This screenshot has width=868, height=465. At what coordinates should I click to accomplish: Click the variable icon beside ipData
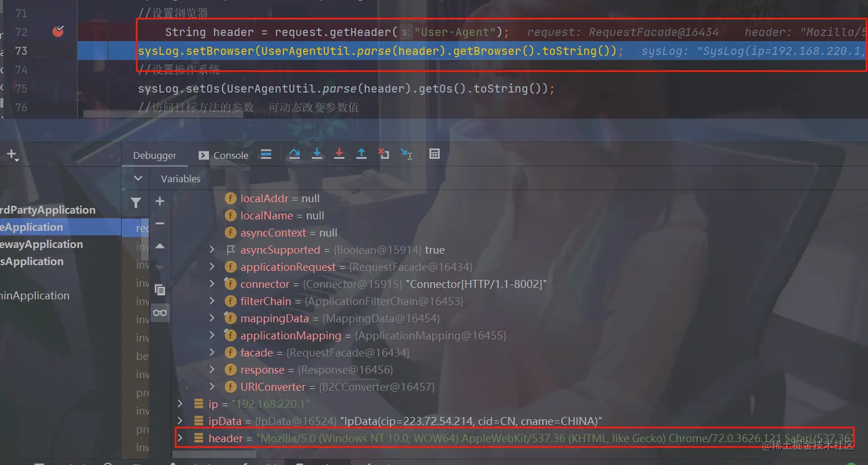click(x=199, y=421)
